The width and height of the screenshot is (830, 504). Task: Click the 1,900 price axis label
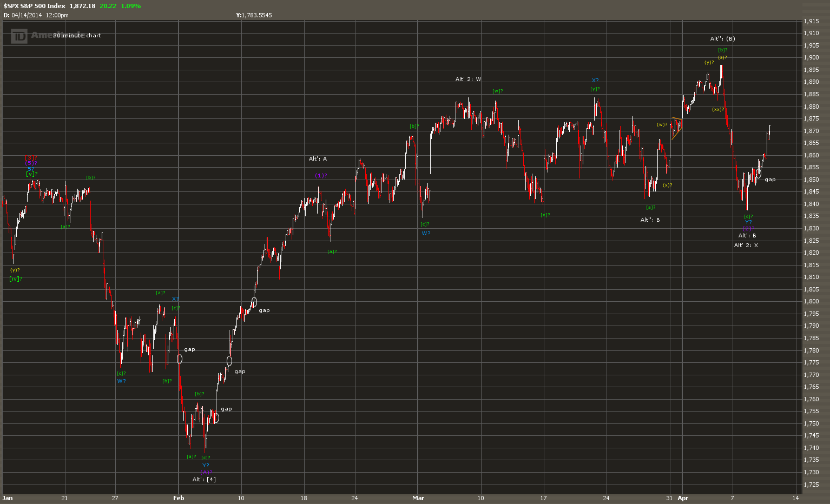pyautogui.click(x=811, y=58)
